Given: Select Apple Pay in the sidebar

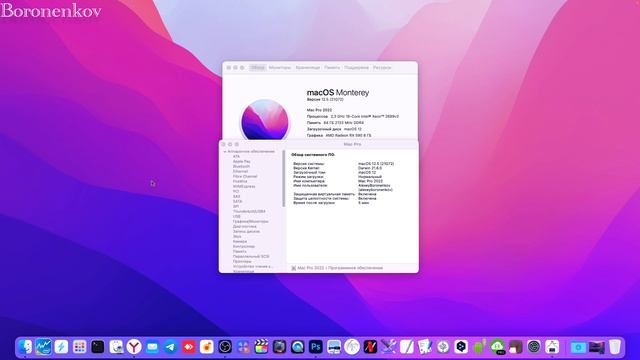Looking at the screenshot, I should pos(242,162).
